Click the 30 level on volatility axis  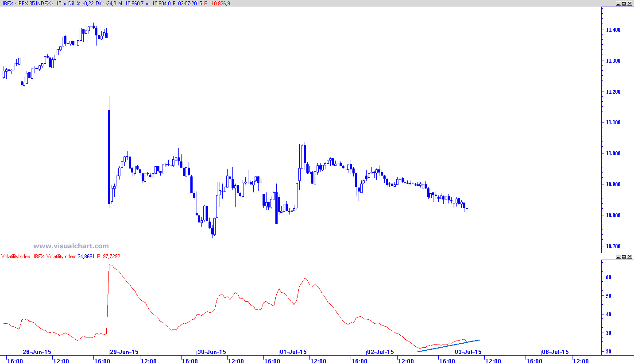coord(609,333)
